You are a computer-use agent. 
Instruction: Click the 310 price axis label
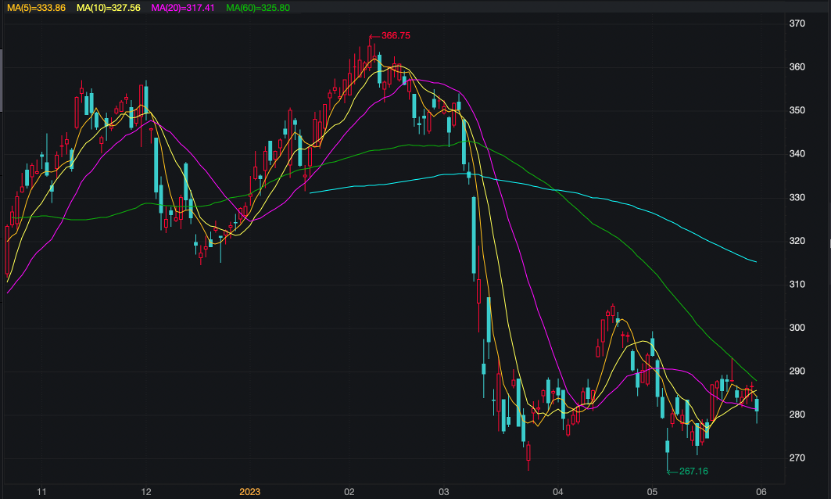point(796,285)
